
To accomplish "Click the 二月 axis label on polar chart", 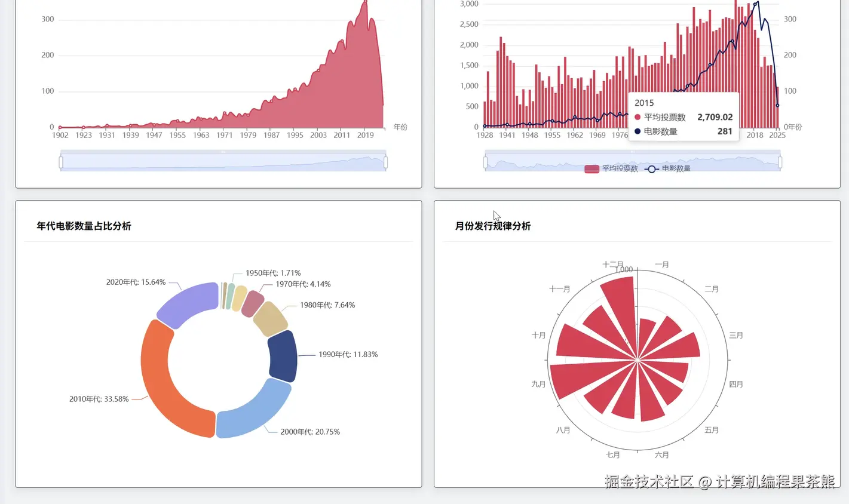I will pyautogui.click(x=711, y=289).
